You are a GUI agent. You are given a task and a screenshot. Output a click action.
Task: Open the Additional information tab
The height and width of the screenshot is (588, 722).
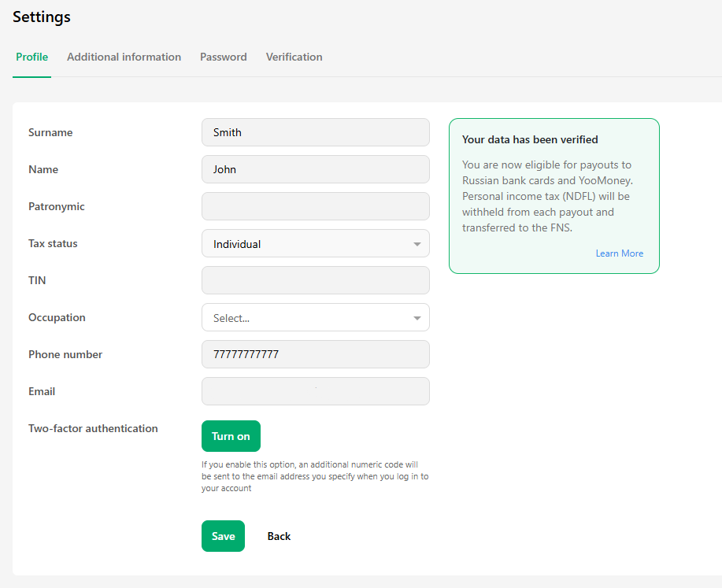tap(124, 57)
